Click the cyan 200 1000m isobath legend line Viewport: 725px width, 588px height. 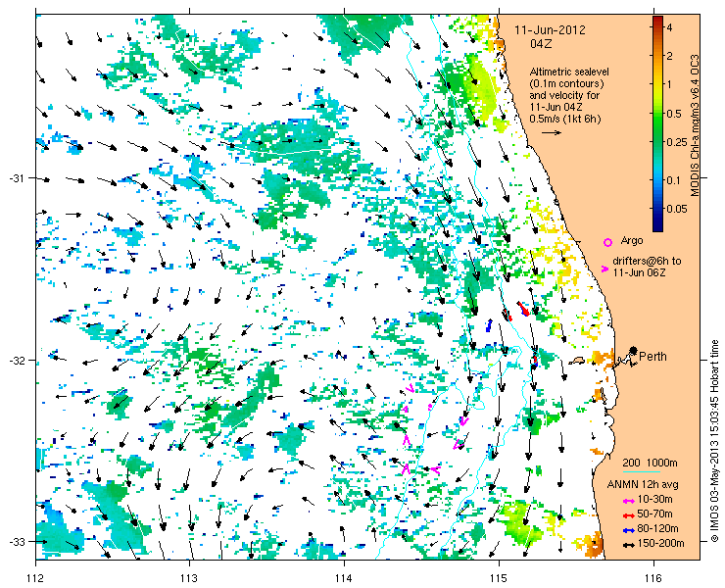[642, 472]
